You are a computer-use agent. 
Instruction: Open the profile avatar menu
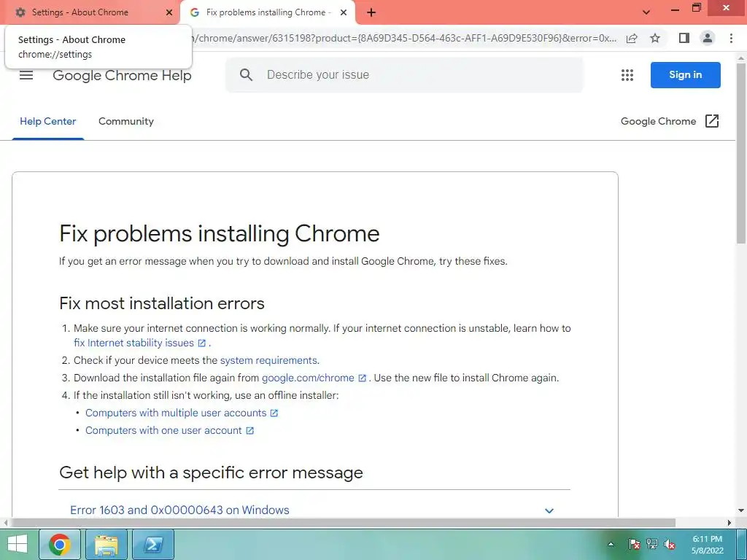point(708,38)
